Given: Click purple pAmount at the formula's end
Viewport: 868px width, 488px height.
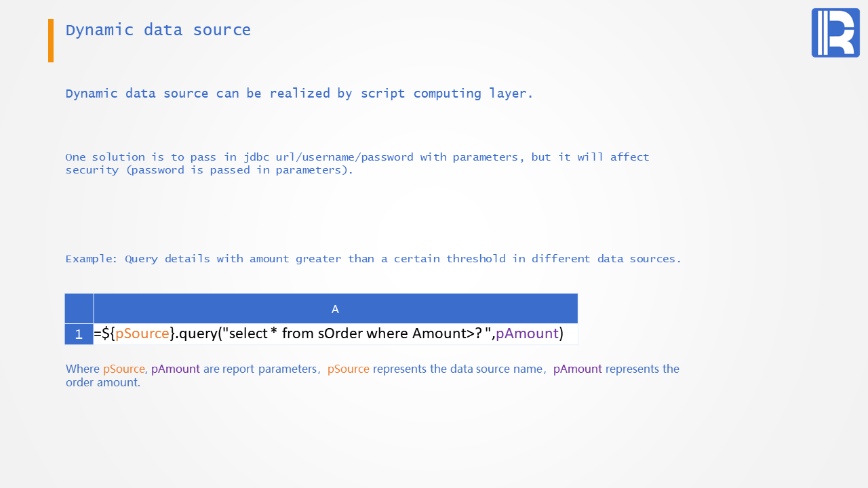Looking at the screenshot, I should pos(527,333).
